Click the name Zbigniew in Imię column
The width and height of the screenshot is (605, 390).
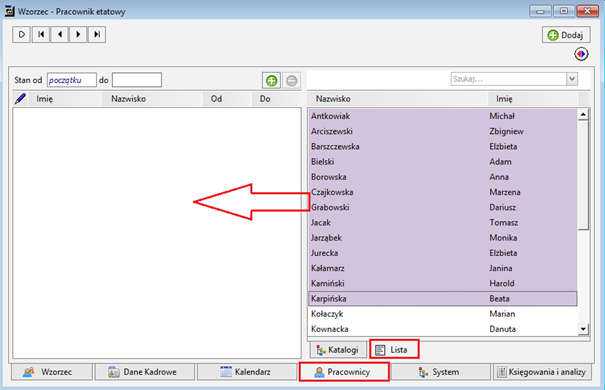coord(506,132)
